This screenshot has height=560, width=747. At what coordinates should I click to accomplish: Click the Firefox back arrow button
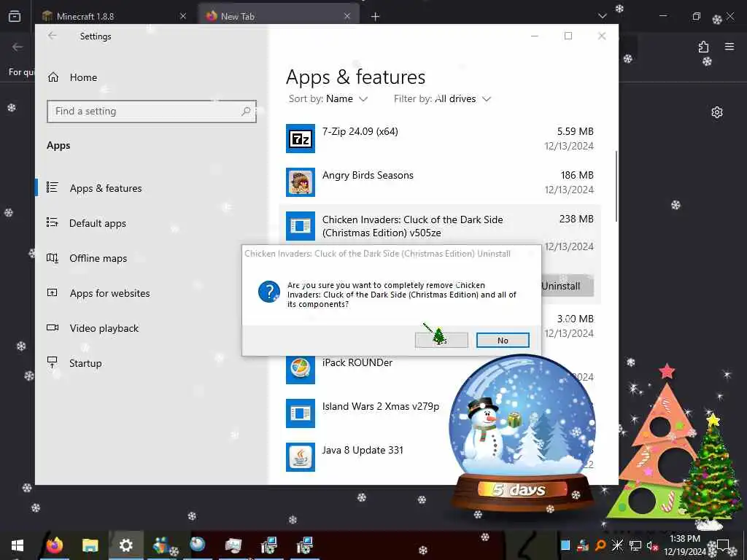click(18, 47)
